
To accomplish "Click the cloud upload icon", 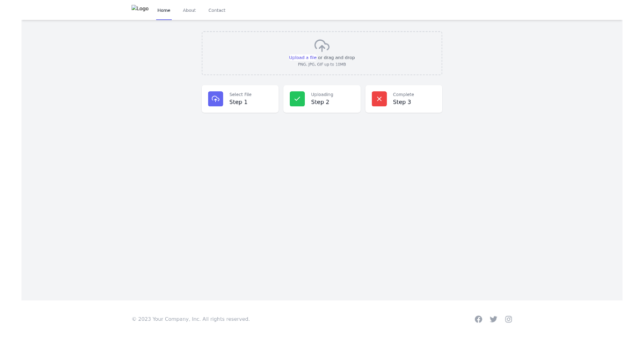I will (x=322, y=46).
